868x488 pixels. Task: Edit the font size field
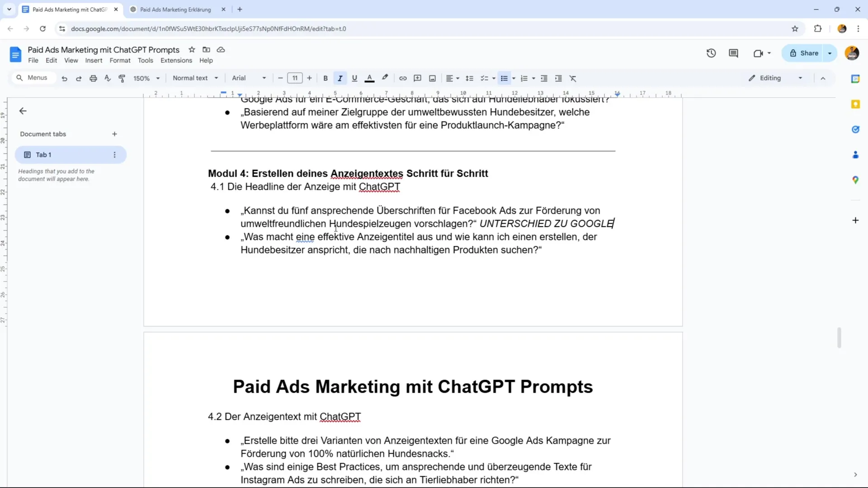[x=295, y=78]
